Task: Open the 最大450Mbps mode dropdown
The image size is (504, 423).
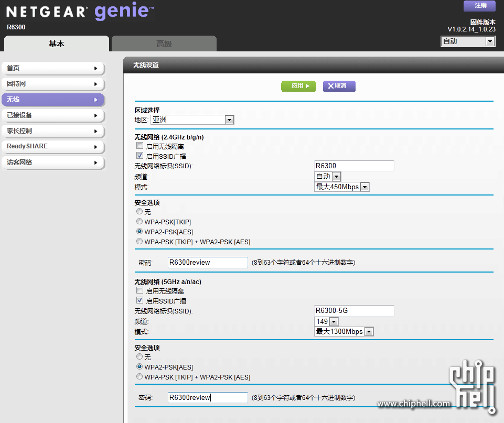Action: pos(341,187)
